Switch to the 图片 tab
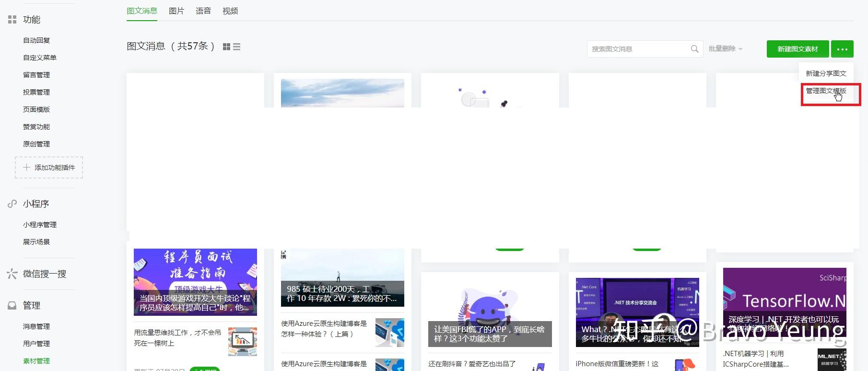 [x=176, y=11]
